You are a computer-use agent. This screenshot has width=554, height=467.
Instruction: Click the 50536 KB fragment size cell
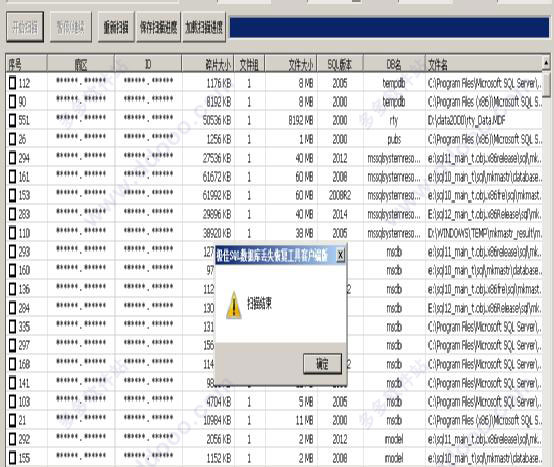208,120
